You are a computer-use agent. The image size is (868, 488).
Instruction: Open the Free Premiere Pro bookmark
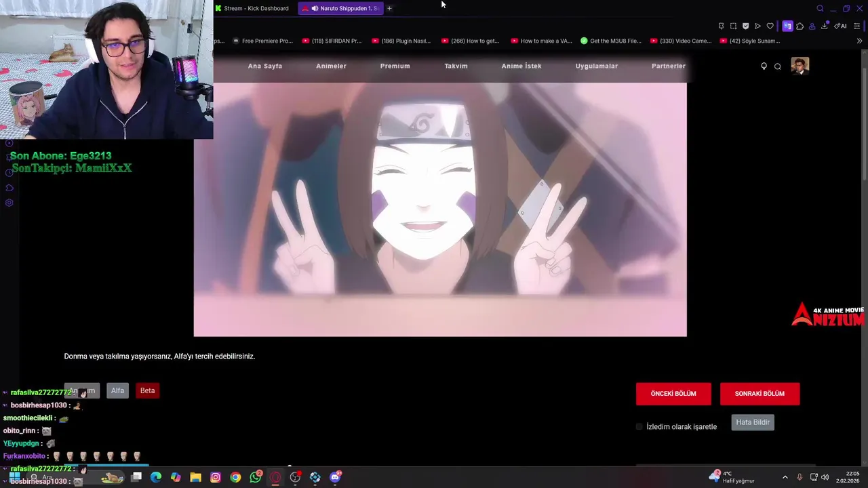263,41
